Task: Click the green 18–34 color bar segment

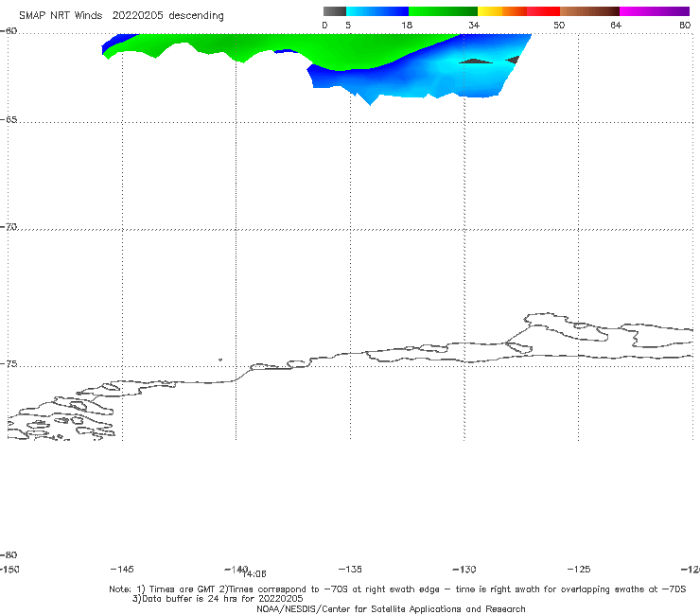Action: pyautogui.click(x=443, y=11)
